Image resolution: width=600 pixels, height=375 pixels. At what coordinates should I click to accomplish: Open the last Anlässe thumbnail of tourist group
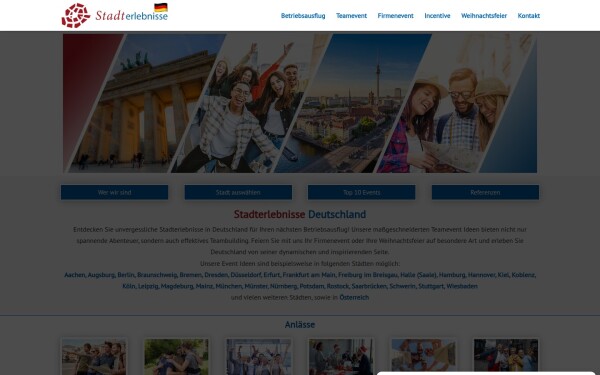tap(506, 355)
